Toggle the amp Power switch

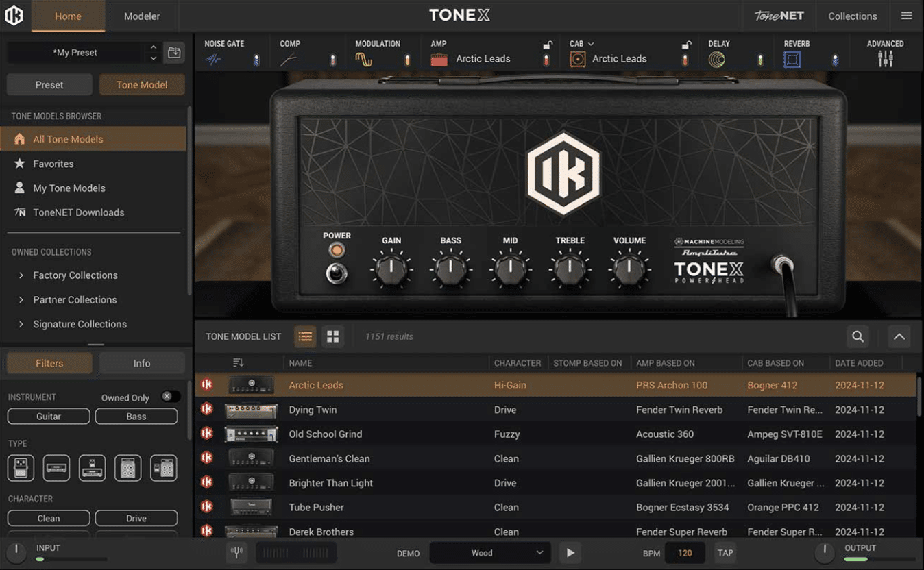(x=336, y=274)
